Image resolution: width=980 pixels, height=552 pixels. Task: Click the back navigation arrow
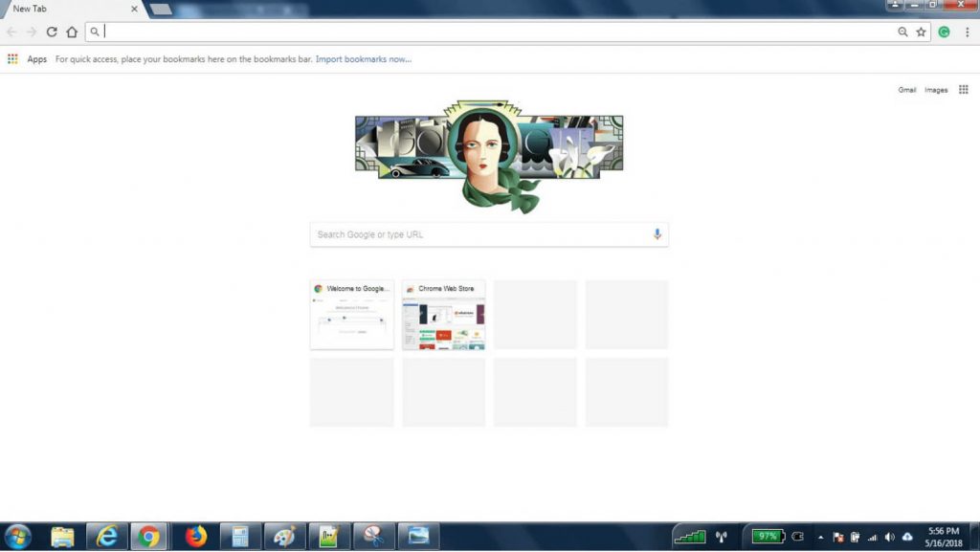11,32
